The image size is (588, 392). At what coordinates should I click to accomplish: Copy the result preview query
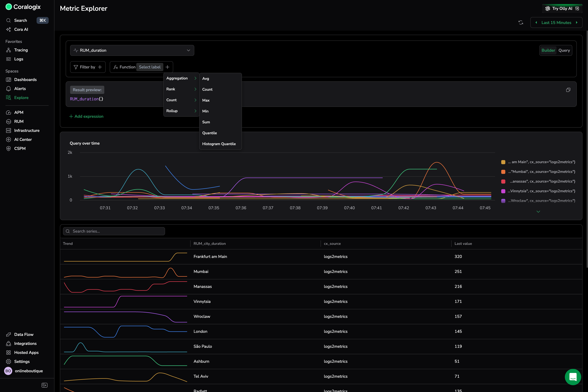point(568,90)
